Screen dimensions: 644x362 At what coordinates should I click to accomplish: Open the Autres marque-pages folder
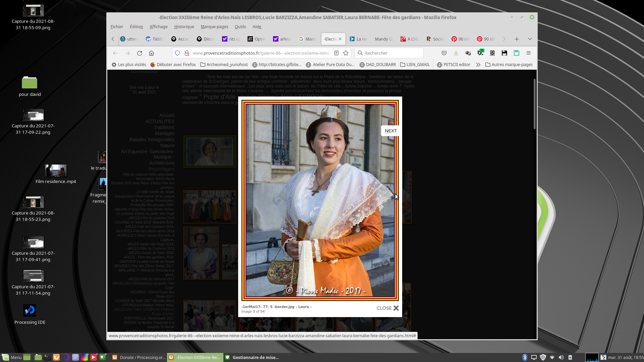509,65
